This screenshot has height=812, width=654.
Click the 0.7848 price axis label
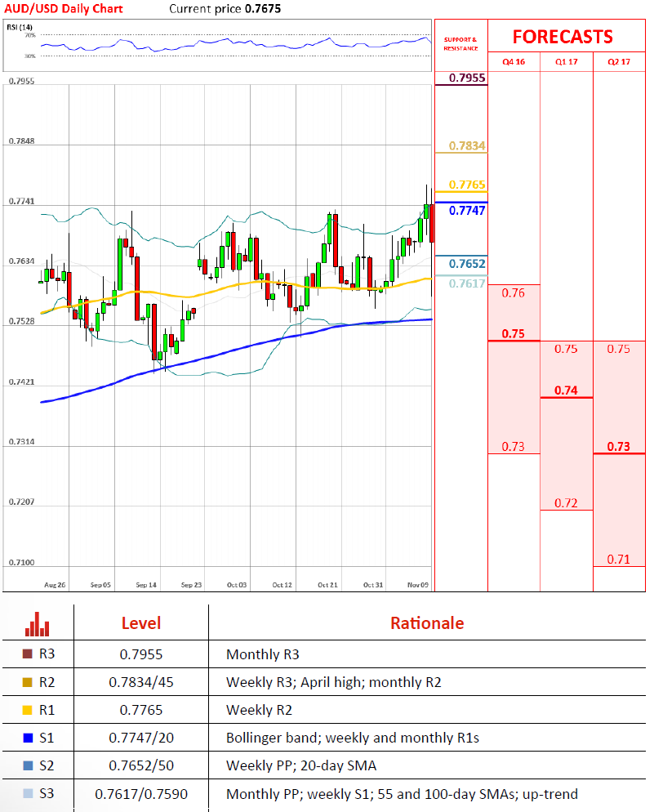coord(22,141)
